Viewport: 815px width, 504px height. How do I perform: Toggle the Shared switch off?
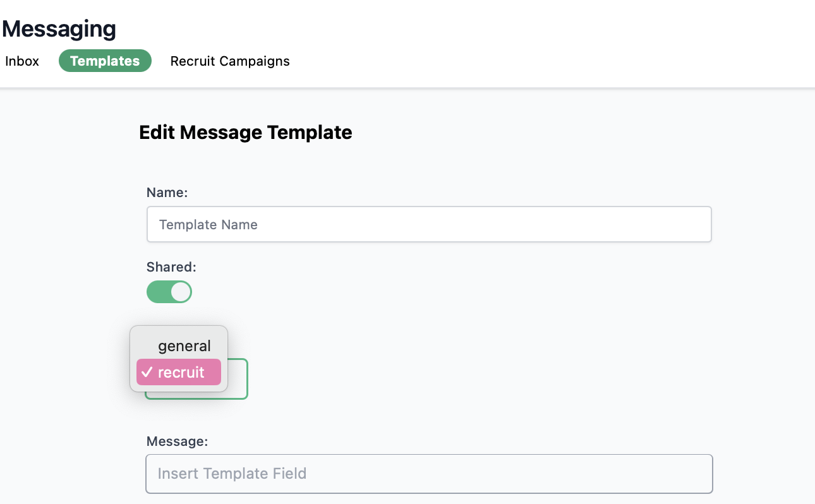click(x=169, y=292)
